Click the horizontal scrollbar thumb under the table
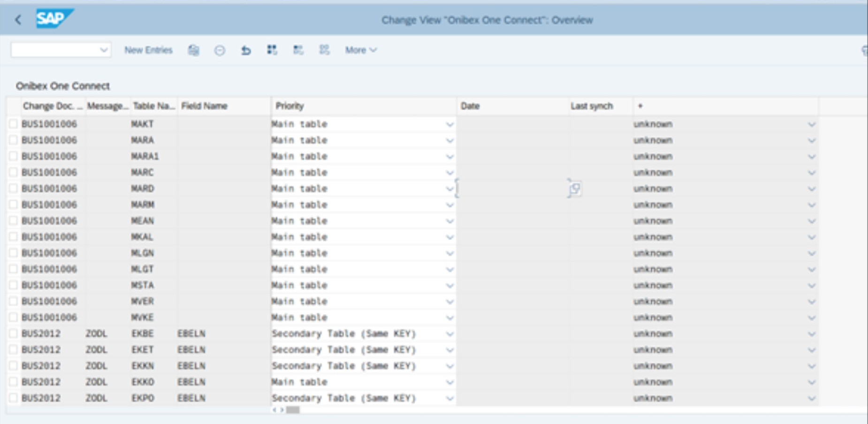Viewport: 868px width, 424px height. tap(293, 410)
